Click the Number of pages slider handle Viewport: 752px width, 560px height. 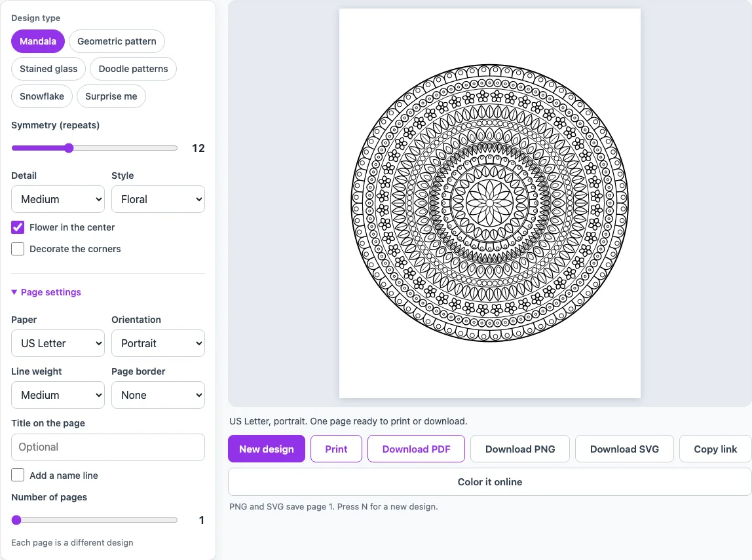[x=16, y=520]
